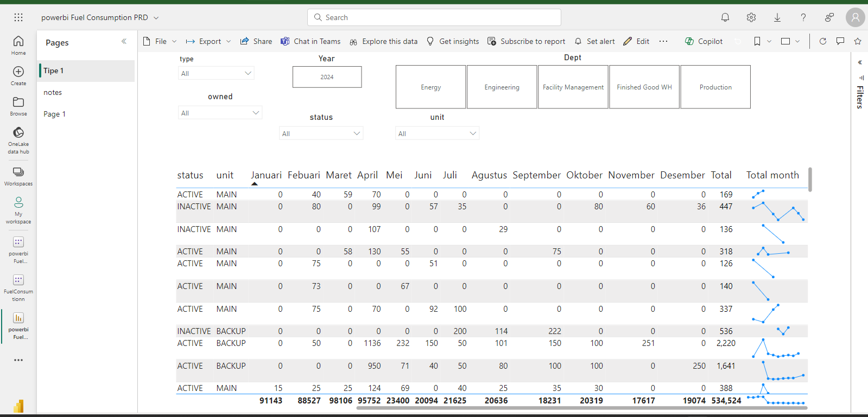Open OneLake data hub
Viewport: 868px width, 417px height.
[x=18, y=140]
